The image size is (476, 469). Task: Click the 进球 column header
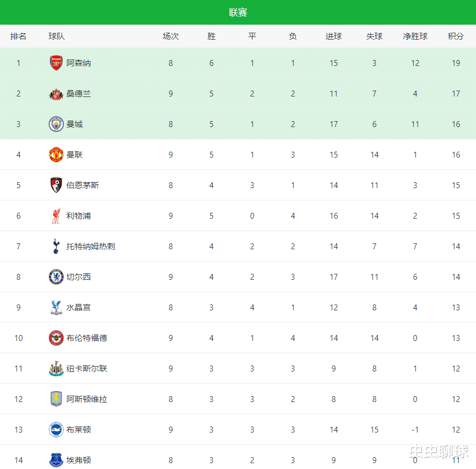pos(334,36)
